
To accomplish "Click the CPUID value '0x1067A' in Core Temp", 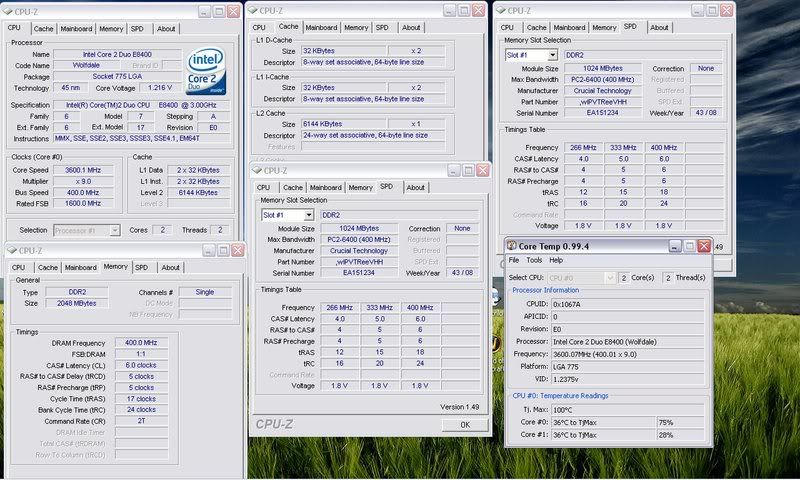I will (x=628, y=304).
